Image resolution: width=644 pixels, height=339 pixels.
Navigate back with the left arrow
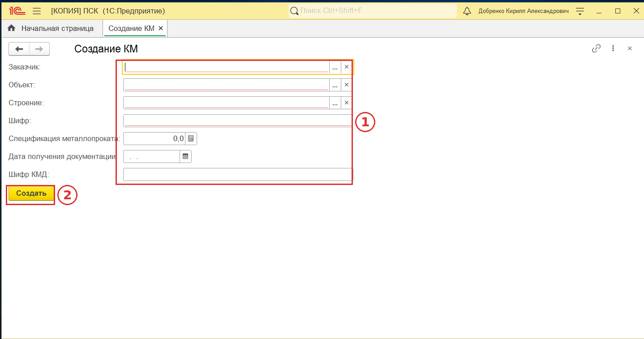tap(19, 49)
